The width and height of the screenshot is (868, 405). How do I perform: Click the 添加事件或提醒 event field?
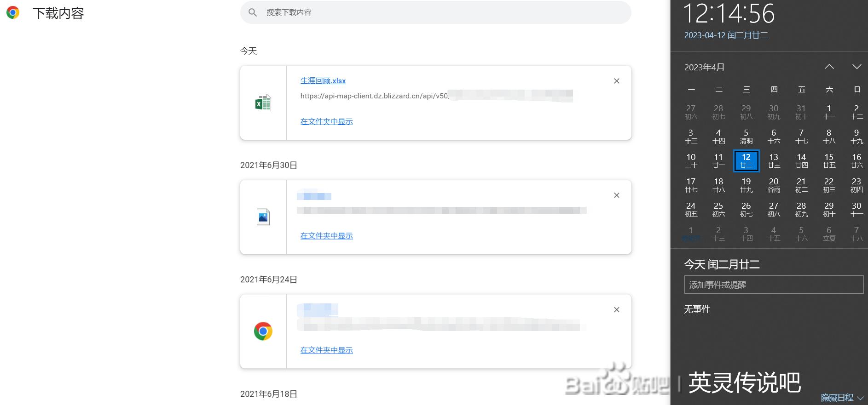(774, 285)
